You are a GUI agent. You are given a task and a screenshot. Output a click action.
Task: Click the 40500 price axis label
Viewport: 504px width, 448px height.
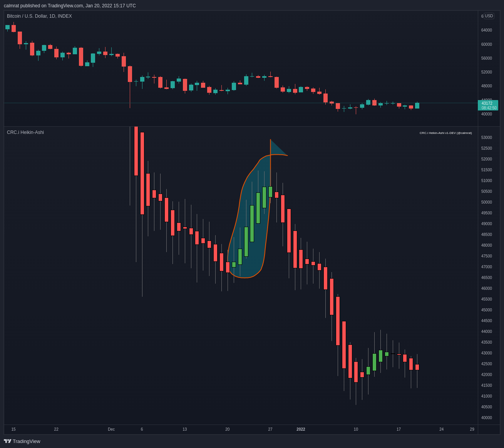[x=487, y=407]
